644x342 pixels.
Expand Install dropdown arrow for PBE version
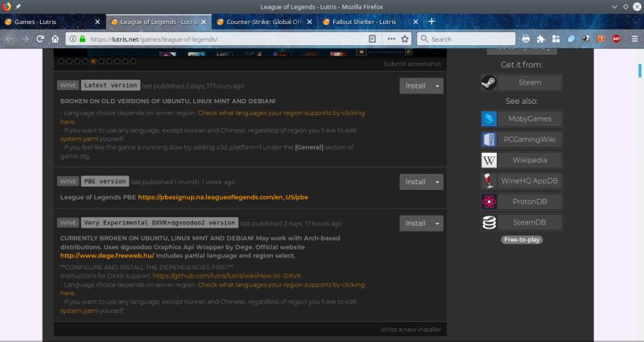[437, 182]
